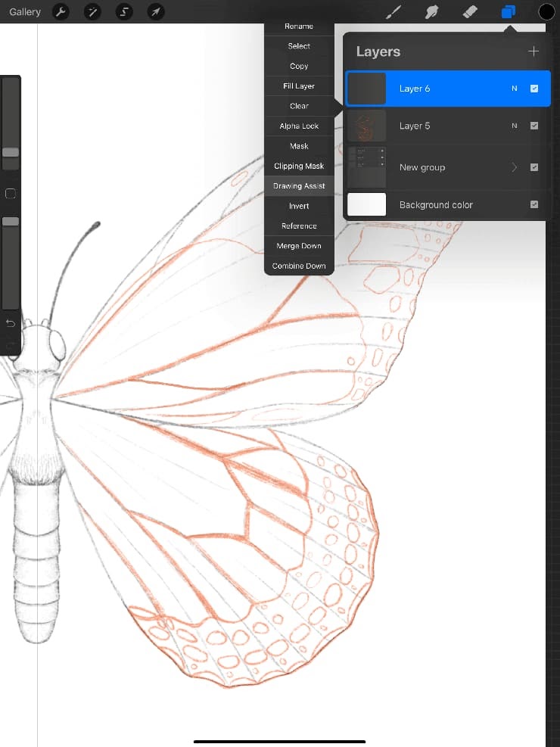Choose Combine Down option
Screen dimensions: 560x747
[x=299, y=266]
